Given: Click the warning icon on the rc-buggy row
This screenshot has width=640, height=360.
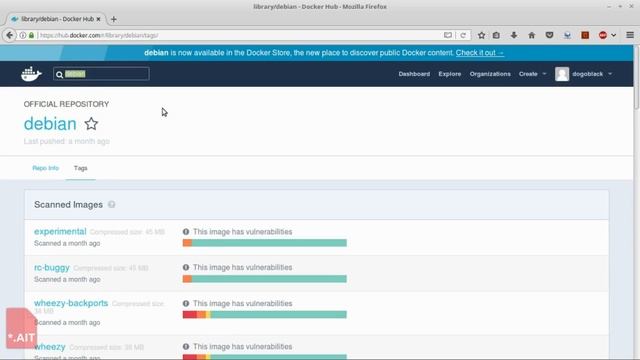Looking at the screenshot, I should (x=186, y=267).
